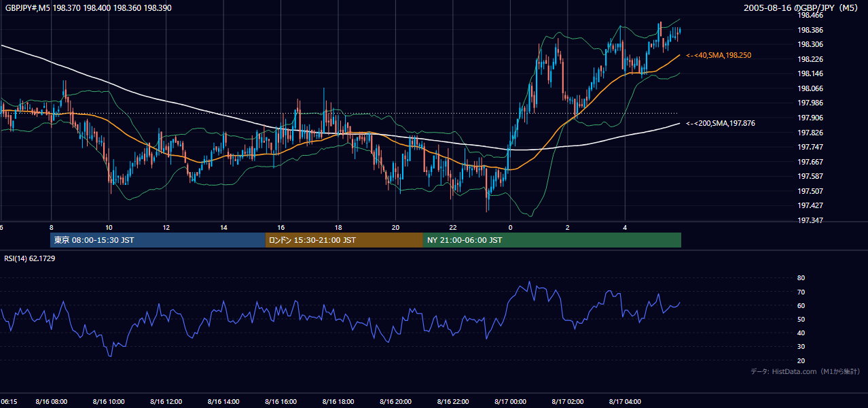The image size is (868, 408).
Task: Click price axis label 197.826
Action: [811, 133]
